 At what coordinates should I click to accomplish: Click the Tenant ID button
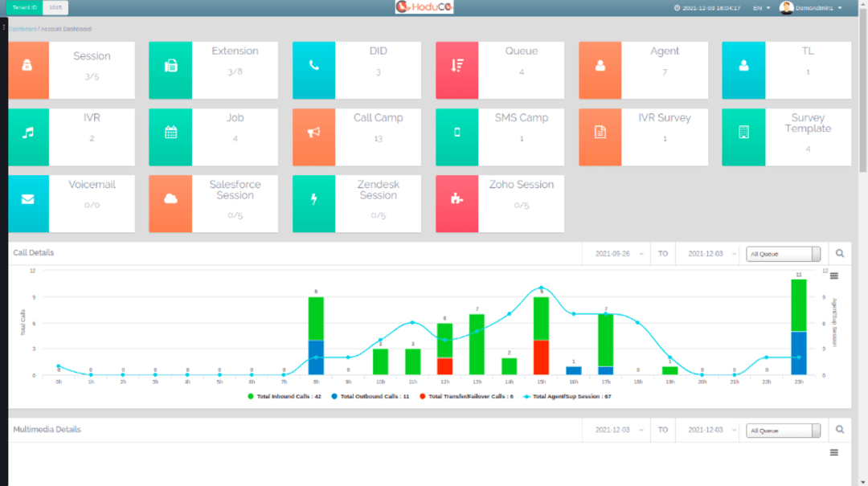pos(25,7)
